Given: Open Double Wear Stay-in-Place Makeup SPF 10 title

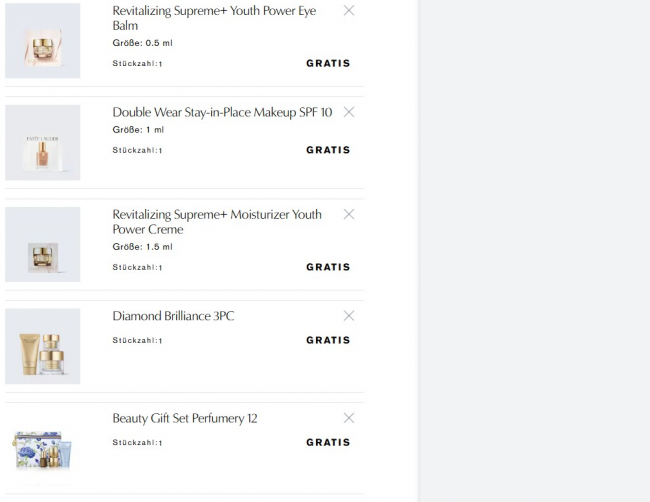Looking at the screenshot, I should point(222,113).
